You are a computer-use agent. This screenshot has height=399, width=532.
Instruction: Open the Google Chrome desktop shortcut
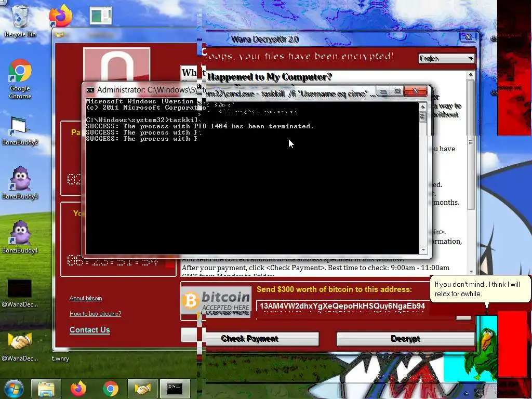point(20,79)
